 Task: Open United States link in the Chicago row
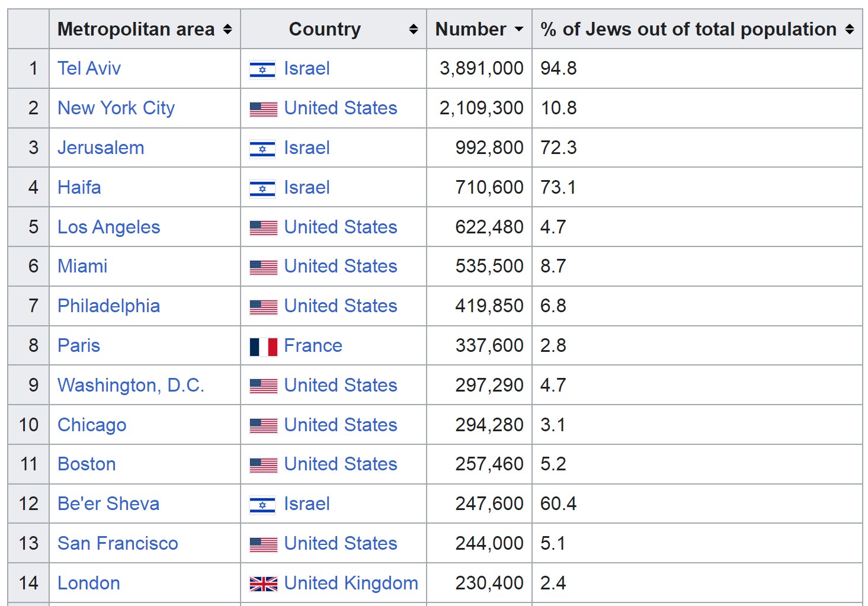(x=341, y=425)
